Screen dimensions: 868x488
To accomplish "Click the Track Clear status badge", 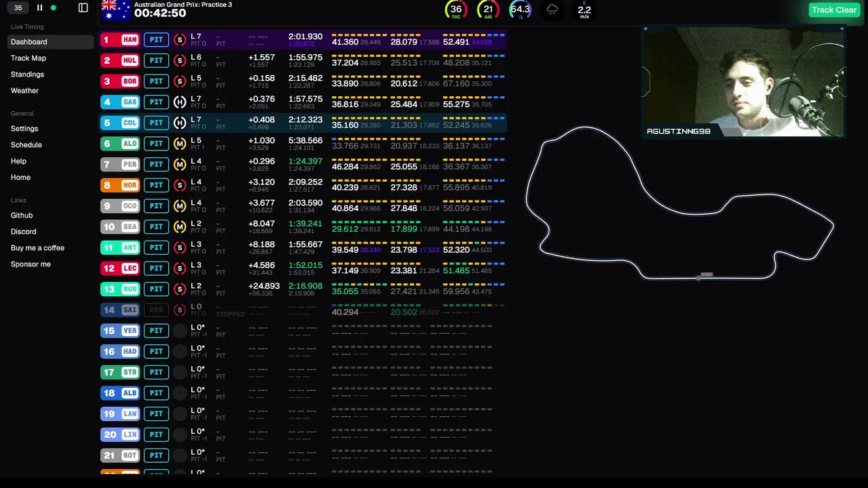I will [833, 9].
